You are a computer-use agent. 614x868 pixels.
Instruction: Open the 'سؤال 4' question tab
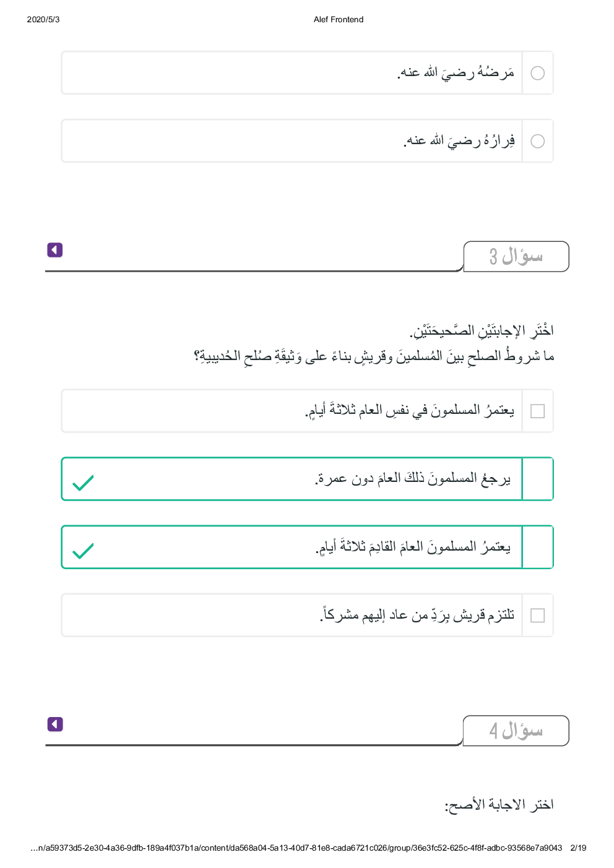516,731
